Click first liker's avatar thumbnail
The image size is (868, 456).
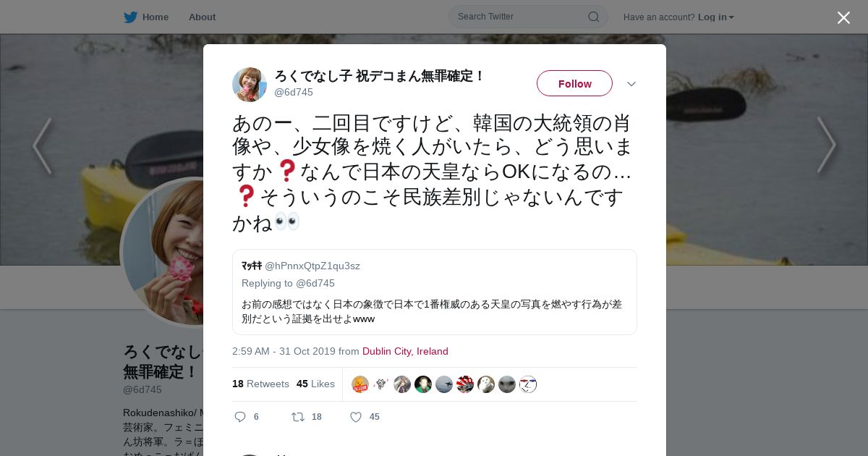360,384
